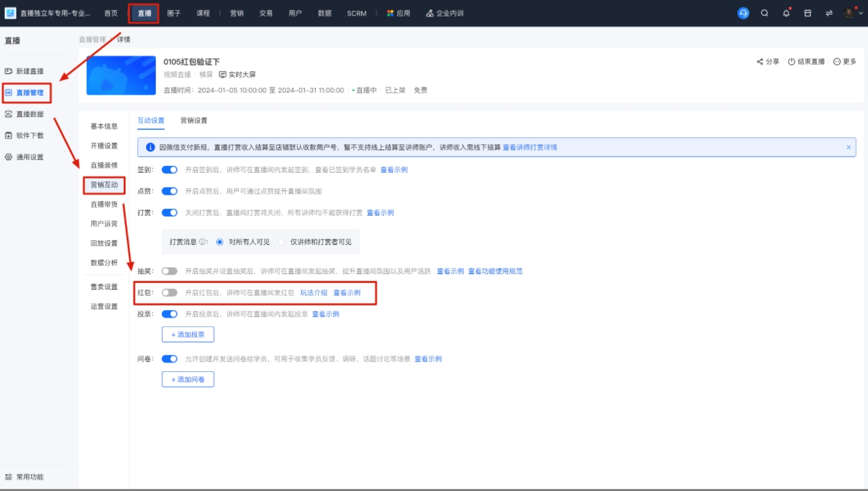
Task: Open the customer service icon in top bar
Action: pos(742,13)
